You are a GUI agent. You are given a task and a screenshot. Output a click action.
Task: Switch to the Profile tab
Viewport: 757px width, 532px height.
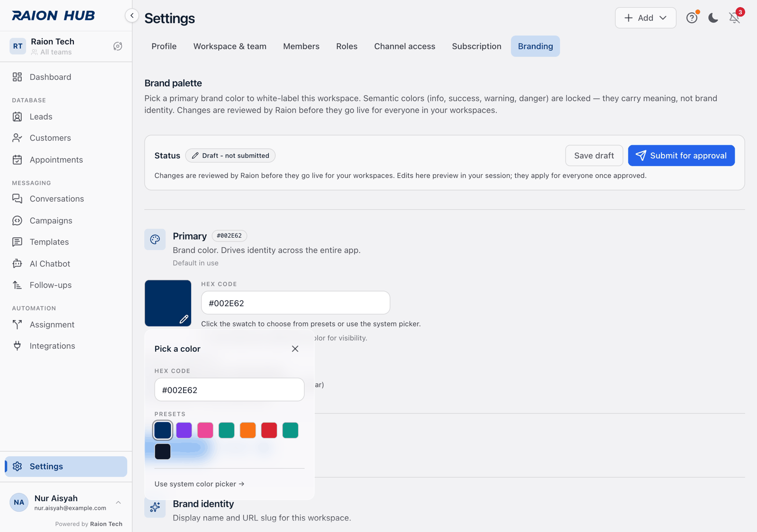(164, 46)
